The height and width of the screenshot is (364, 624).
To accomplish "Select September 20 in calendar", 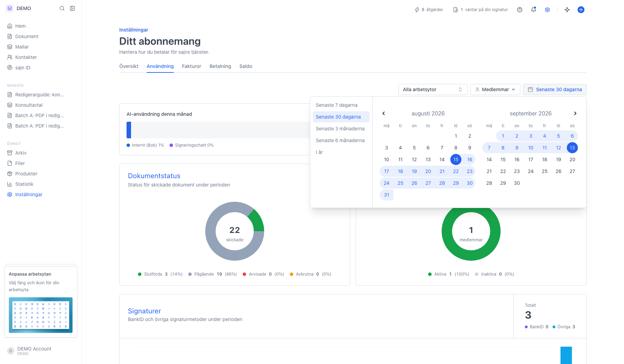I will tap(572, 159).
